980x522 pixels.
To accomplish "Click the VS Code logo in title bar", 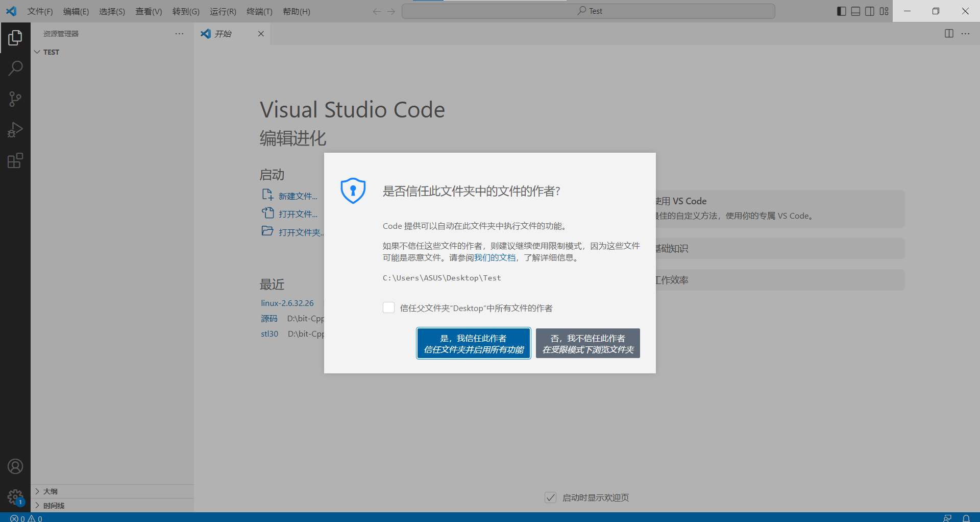I will pyautogui.click(x=11, y=11).
